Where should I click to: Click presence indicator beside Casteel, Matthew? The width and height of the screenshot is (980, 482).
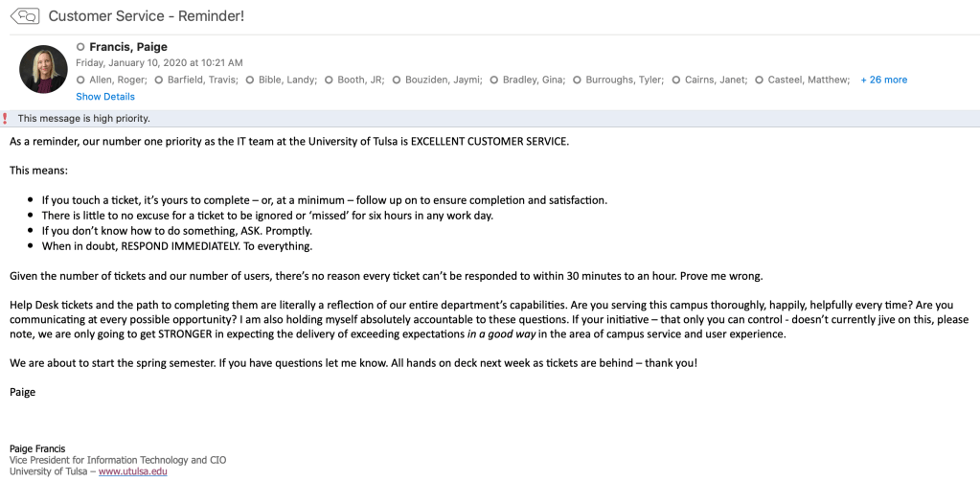pyautogui.click(x=760, y=80)
